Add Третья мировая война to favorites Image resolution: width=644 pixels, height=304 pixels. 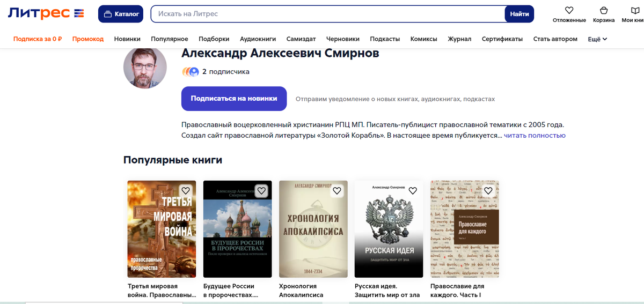pos(186,190)
